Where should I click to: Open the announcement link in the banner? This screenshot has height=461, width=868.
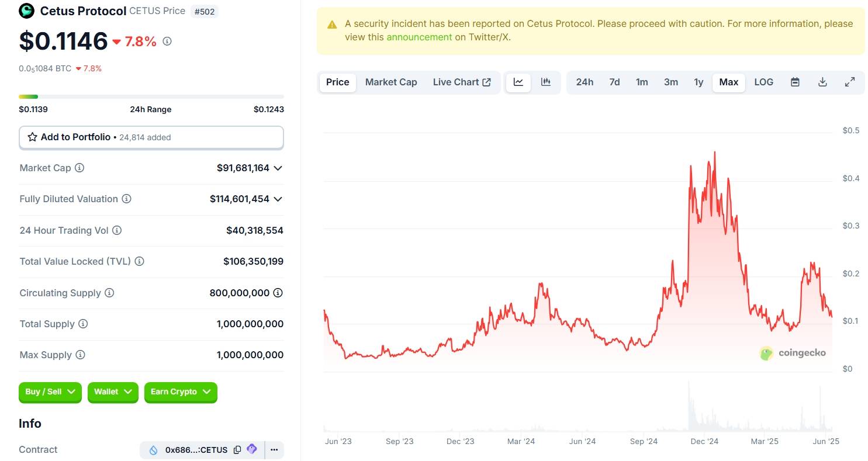pyautogui.click(x=419, y=37)
